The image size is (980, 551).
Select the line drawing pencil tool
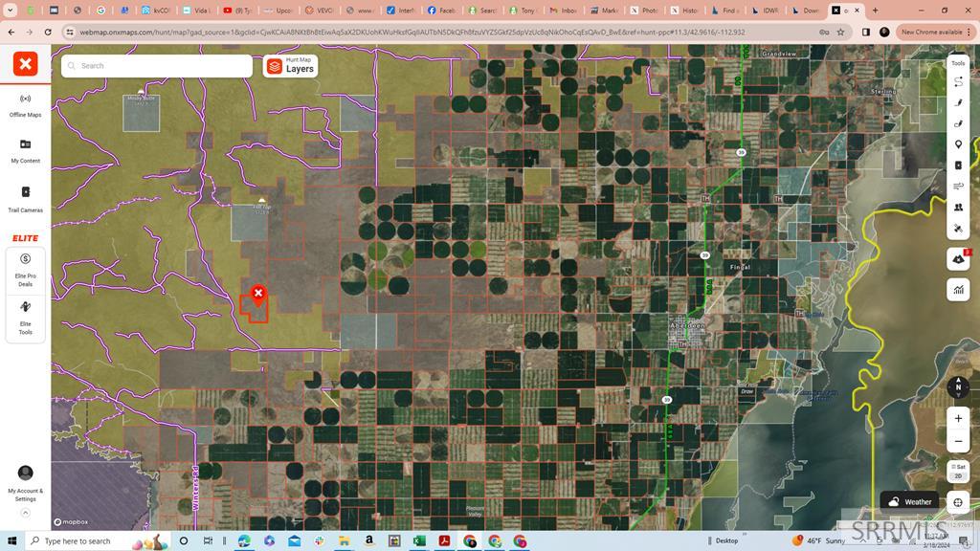[x=958, y=103]
